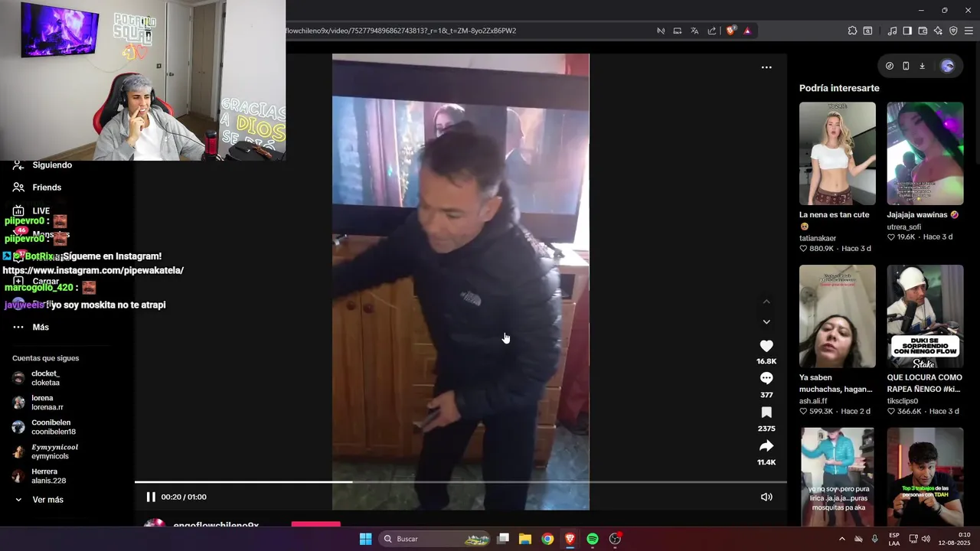Save video to favorites bookmark icon
Viewport: 980px width, 551px height.
click(766, 412)
